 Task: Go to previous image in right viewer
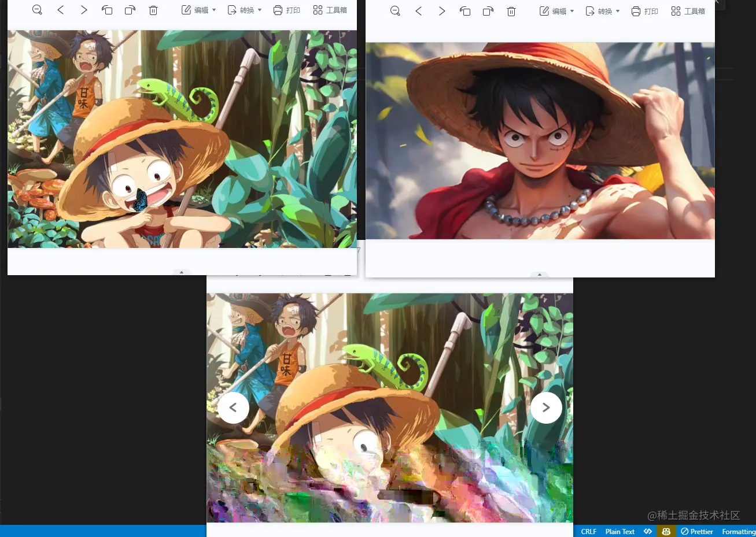click(x=419, y=11)
